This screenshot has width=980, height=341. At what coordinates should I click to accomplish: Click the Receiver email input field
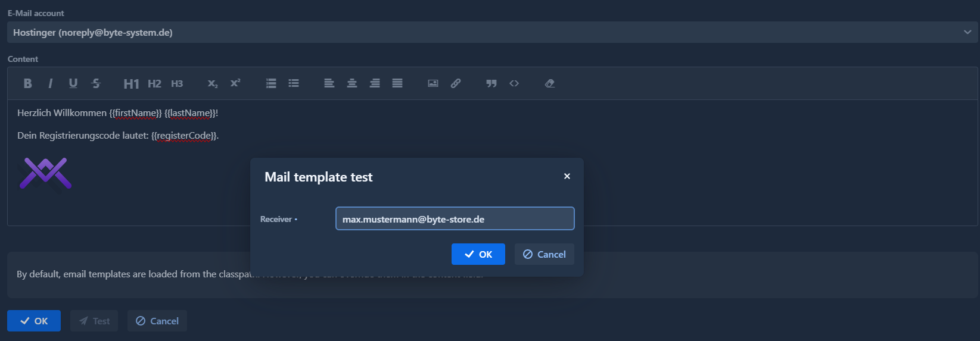pos(455,218)
